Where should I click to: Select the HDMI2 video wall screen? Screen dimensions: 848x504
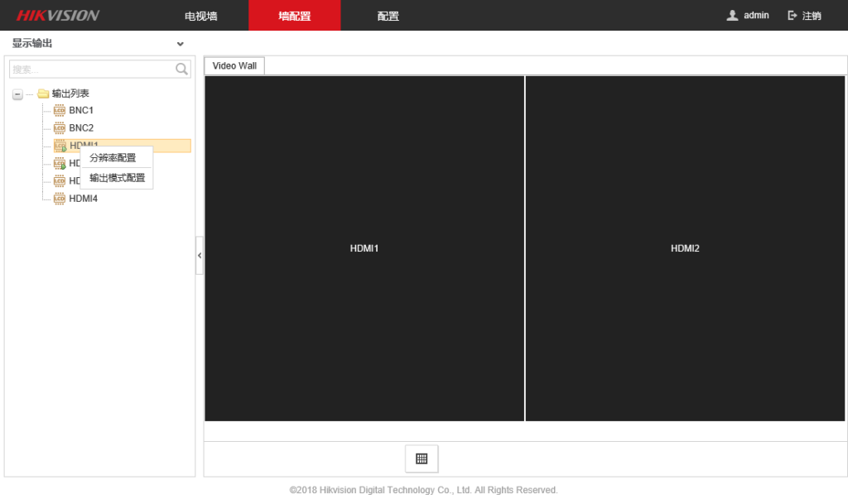click(x=685, y=248)
